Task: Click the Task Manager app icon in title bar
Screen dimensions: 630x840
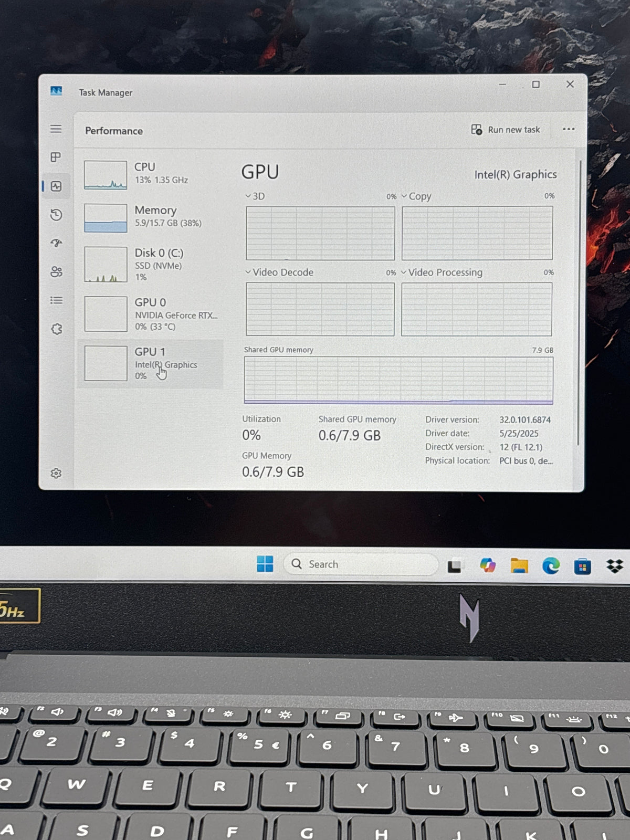Action: tap(56, 91)
